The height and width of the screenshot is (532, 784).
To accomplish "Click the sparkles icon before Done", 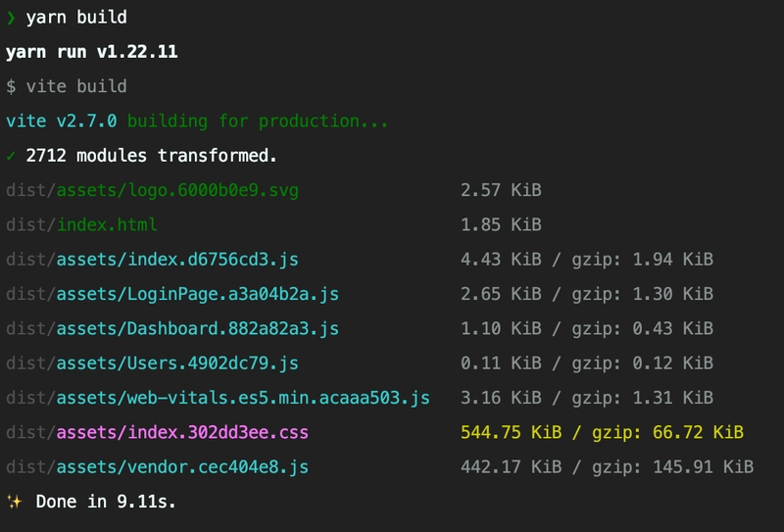I will (15, 501).
